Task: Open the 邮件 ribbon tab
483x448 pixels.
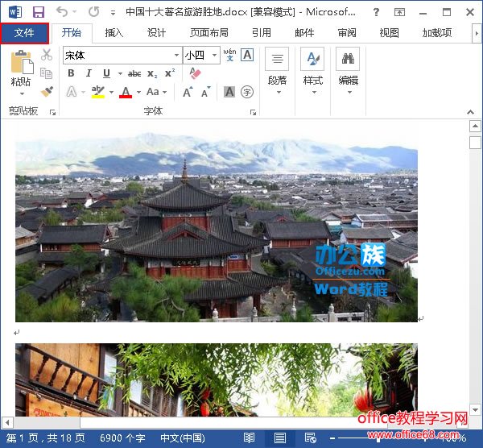Action: point(304,33)
